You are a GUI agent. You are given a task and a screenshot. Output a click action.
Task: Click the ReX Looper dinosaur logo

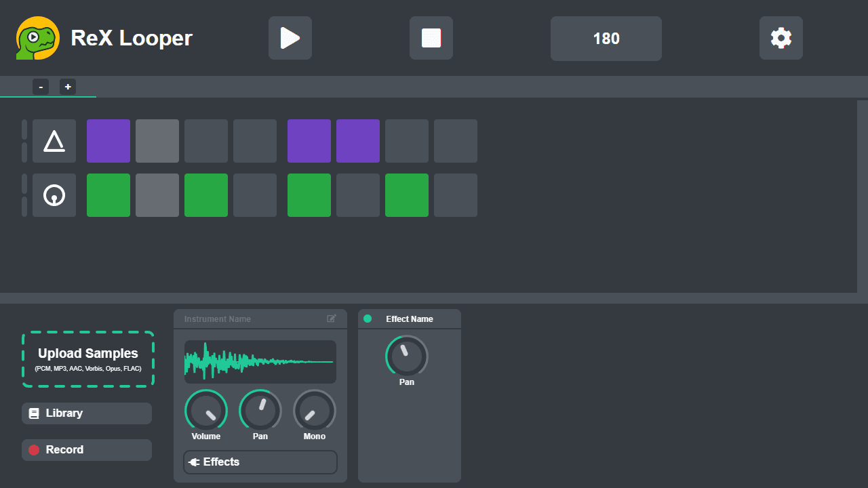tap(37, 38)
